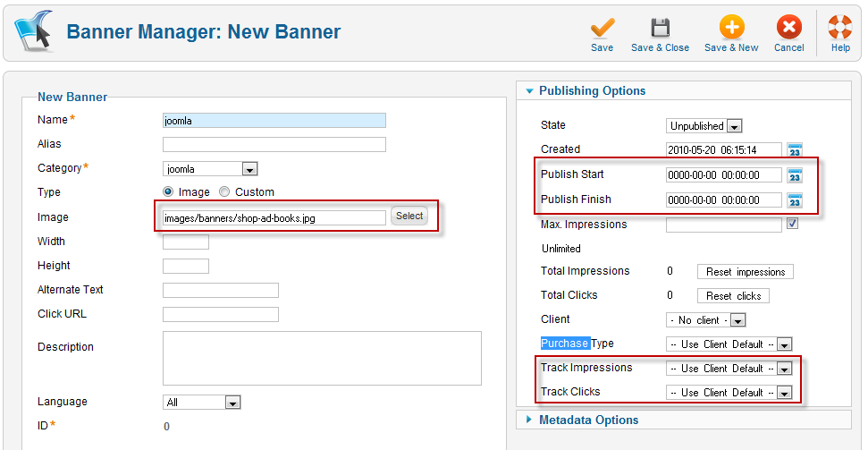Uncheck the unlimited Max. Impressions checkbox
The image size is (868, 450).
coord(792,225)
